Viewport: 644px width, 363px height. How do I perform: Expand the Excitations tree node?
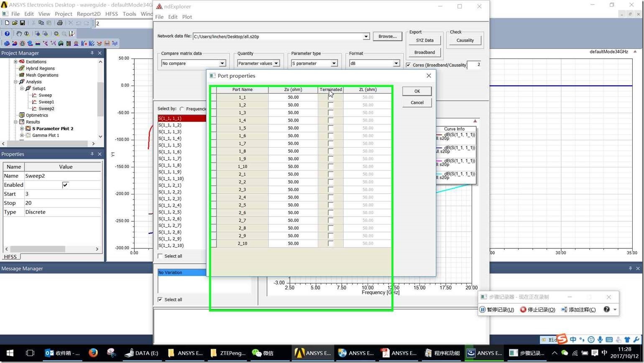click(15, 61)
